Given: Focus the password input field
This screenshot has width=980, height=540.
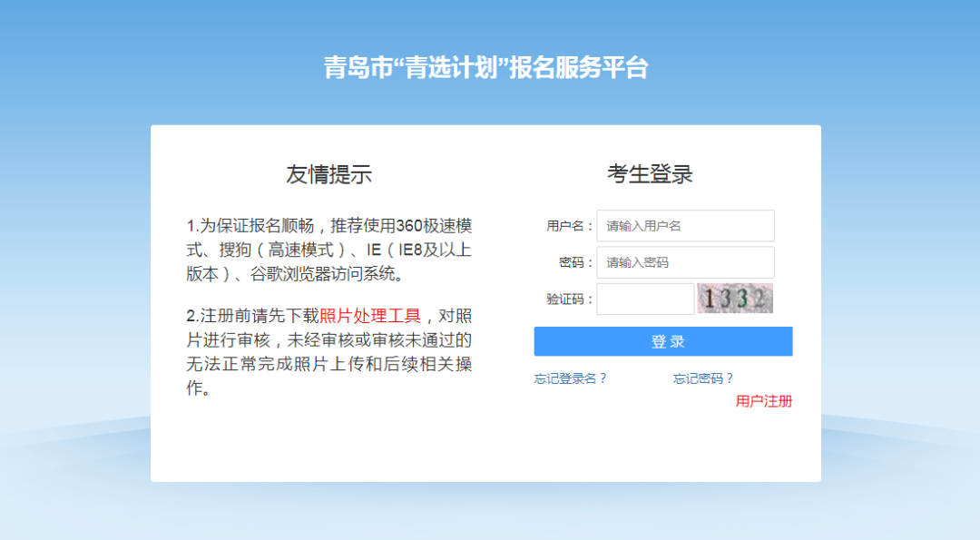Looking at the screenshot, I should tap(685, 262).
